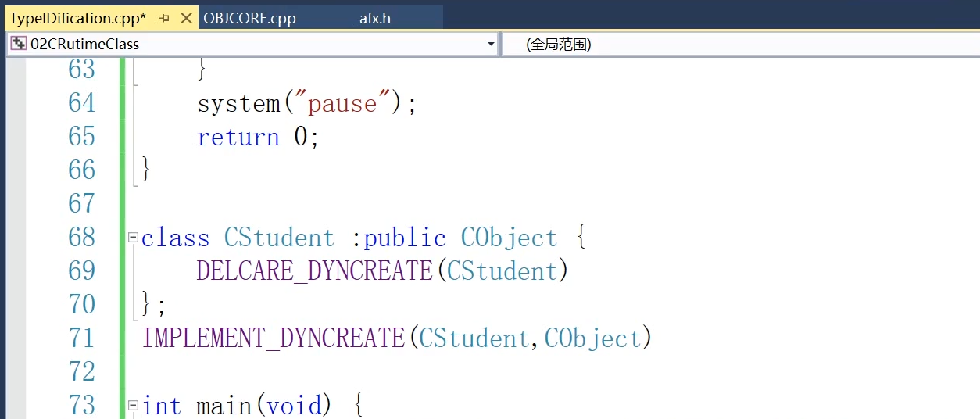
Task: Pin the TypeIDification.cpp tab
Action: click(164, 17)
